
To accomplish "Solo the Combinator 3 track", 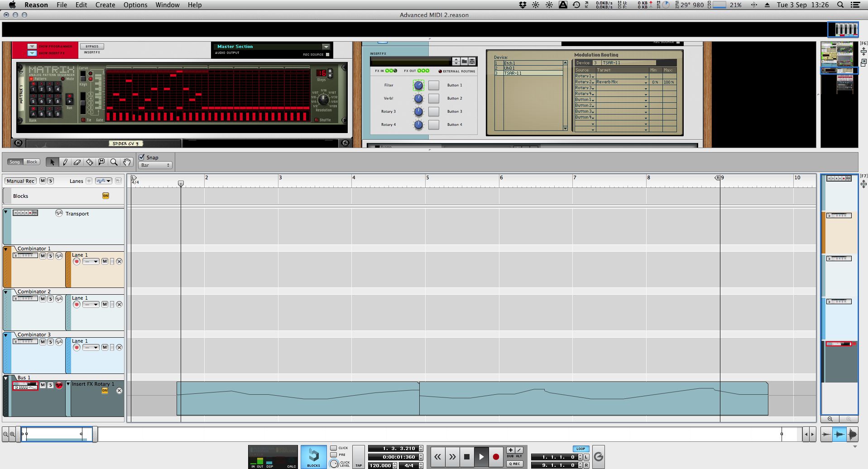I will (50, 342).
